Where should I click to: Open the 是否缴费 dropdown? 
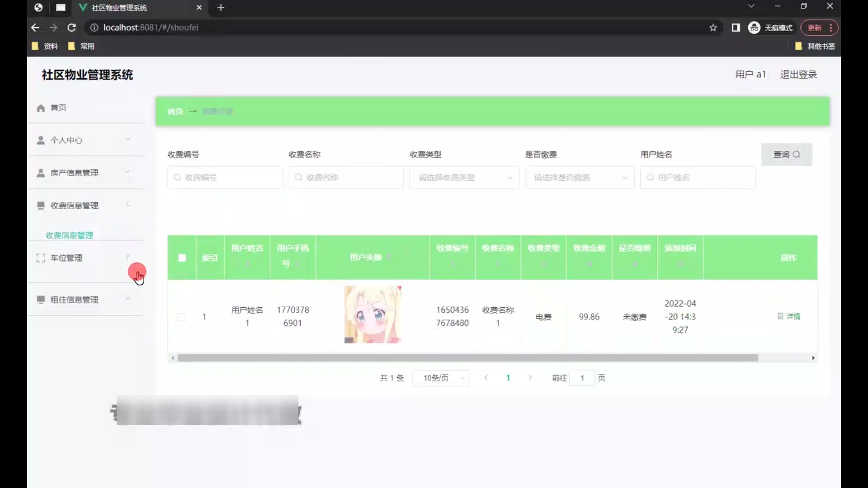point(580,178)
